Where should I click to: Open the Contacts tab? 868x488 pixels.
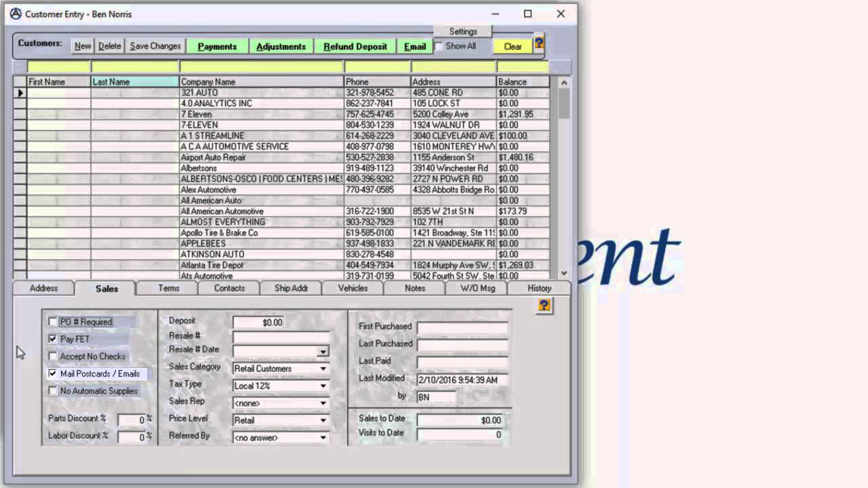coord(229,288)
